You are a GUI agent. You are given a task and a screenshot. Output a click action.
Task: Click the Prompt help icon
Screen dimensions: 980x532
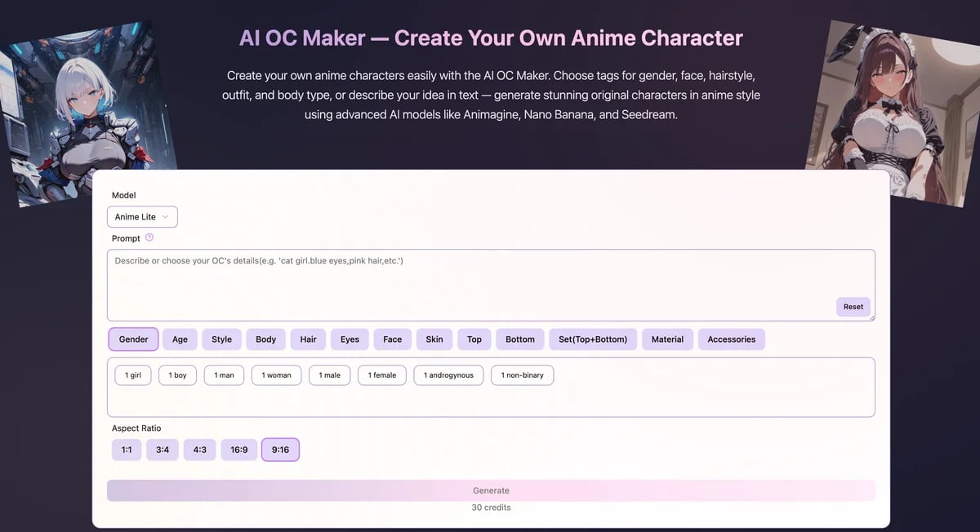[150, 237]
